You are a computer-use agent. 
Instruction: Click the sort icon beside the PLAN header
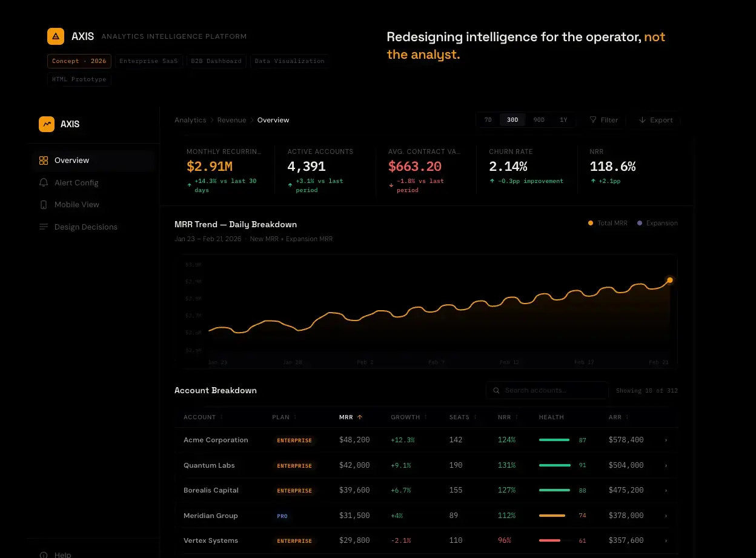[295, 417]
